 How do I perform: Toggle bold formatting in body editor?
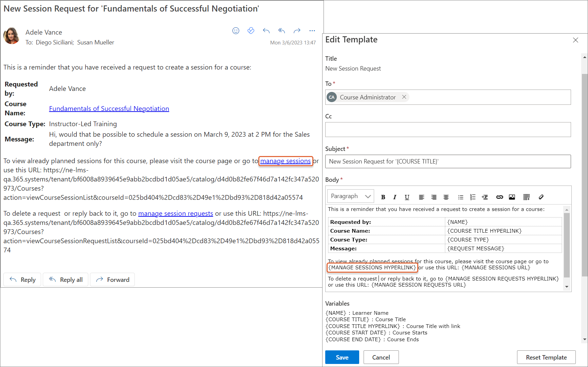click(383, 197)
